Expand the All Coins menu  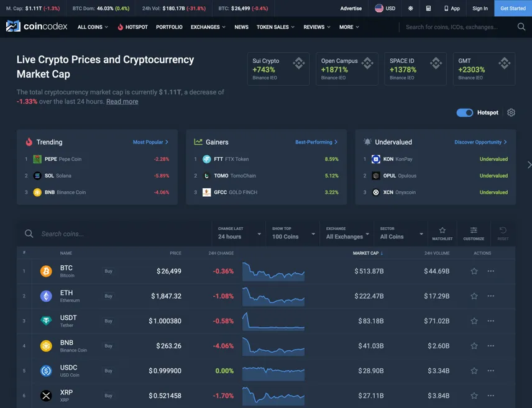[93, 27]
